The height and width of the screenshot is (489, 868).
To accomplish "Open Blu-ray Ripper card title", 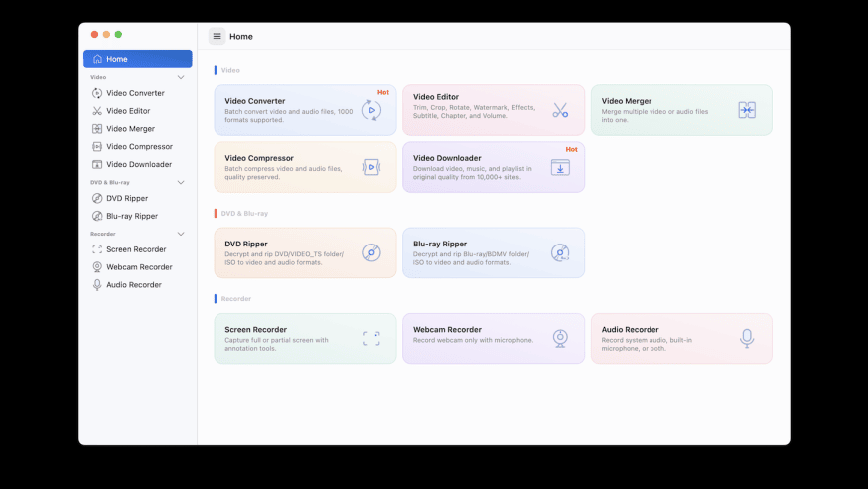I will pos(440,244).
